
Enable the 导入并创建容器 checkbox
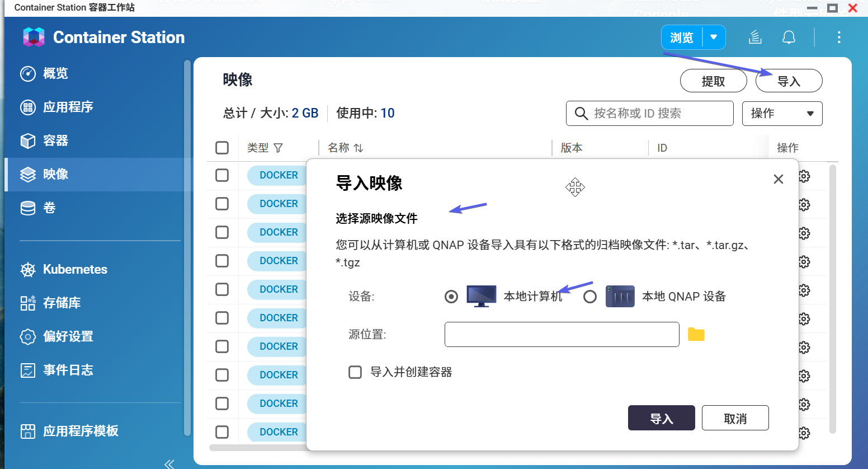[x=355, y=372]
